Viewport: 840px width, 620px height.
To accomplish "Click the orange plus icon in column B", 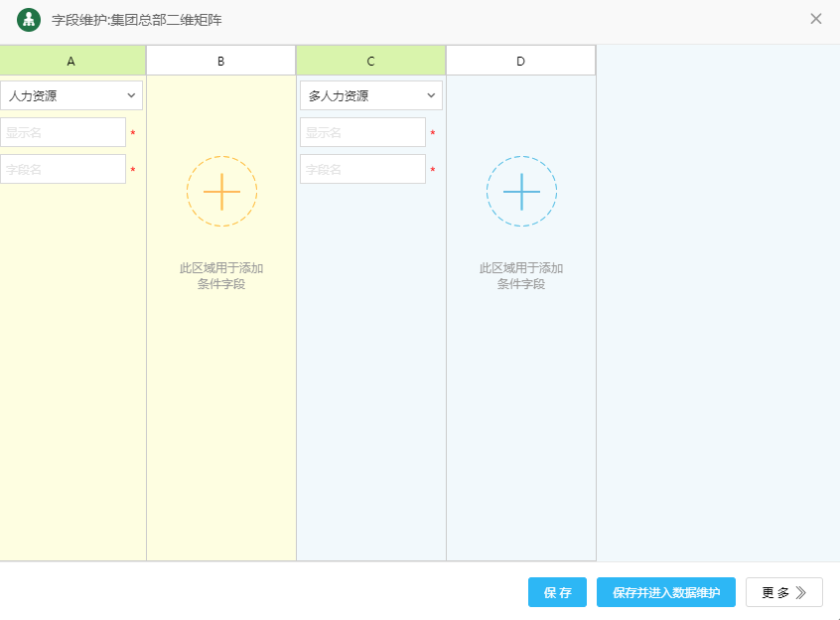I will point(221,191).
